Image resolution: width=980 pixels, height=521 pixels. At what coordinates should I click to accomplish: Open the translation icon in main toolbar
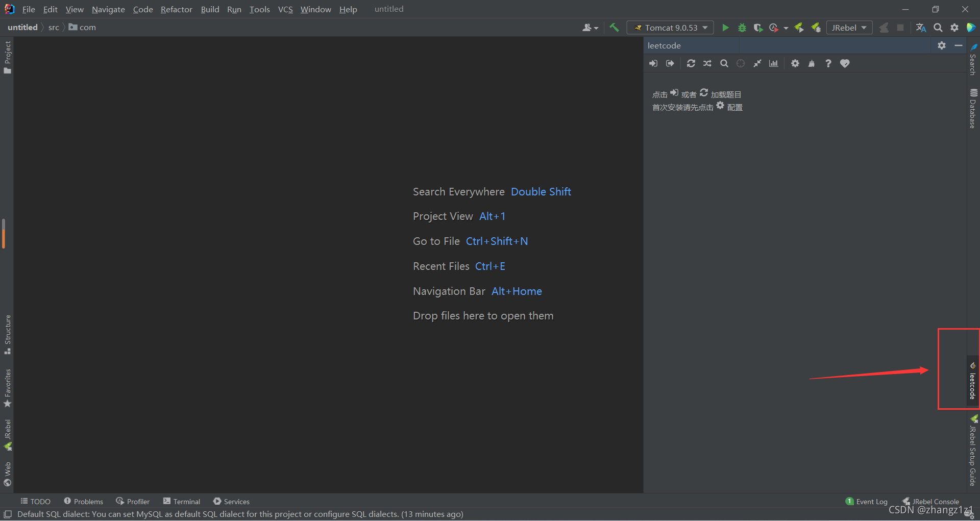[921, 28]
